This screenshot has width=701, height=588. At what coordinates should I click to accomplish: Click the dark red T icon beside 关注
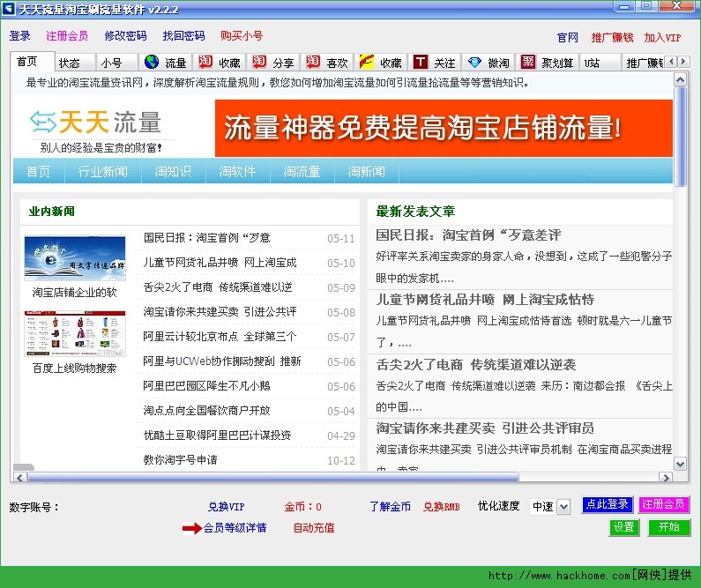tap(421, 62)
